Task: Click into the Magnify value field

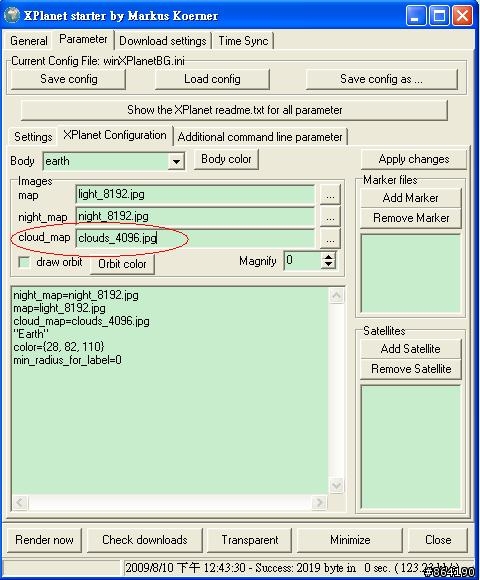Action: (x=302, y=260)
